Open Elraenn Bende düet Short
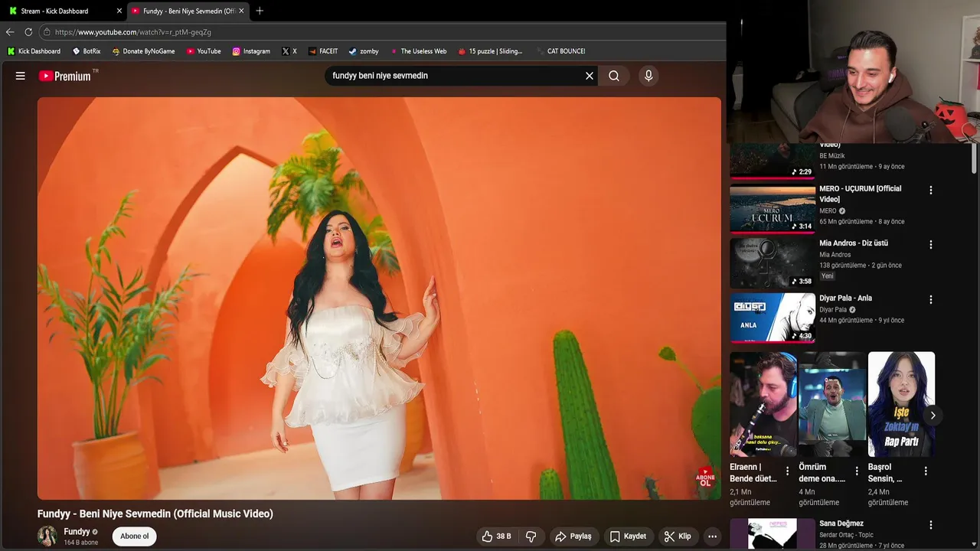The width and height of the screenshot is (980, 551). [763, 404]
